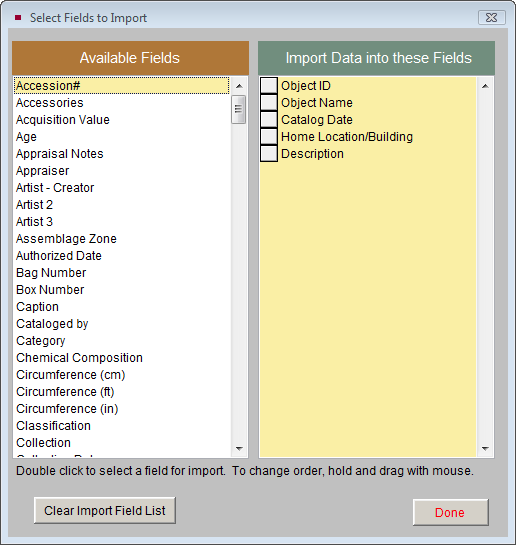Select the Category field
The width and height of the screenshot is (516, 545).
pos(122,341)
